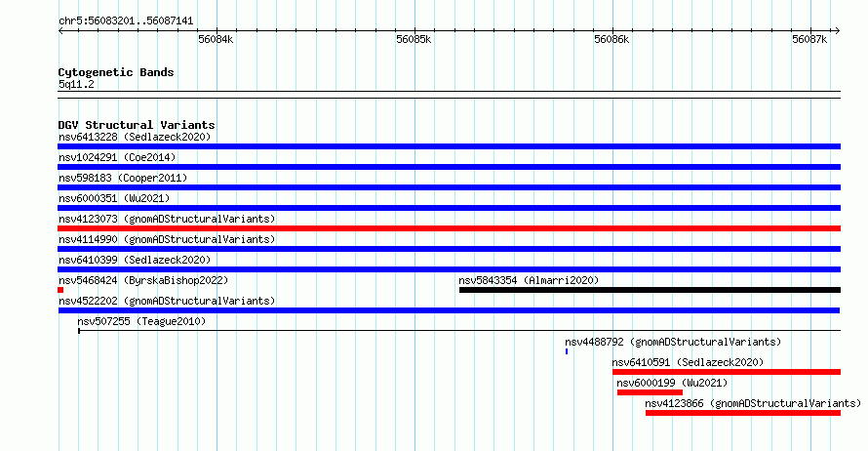Image resolution: width=868 pixels, height=451 pixels.
Task: Open the nsv598183 (Cooper2011) label
Action: 123,178
